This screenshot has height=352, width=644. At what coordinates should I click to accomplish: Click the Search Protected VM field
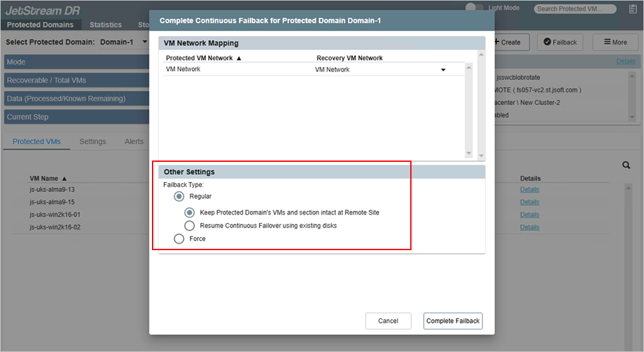click(574, 9)
